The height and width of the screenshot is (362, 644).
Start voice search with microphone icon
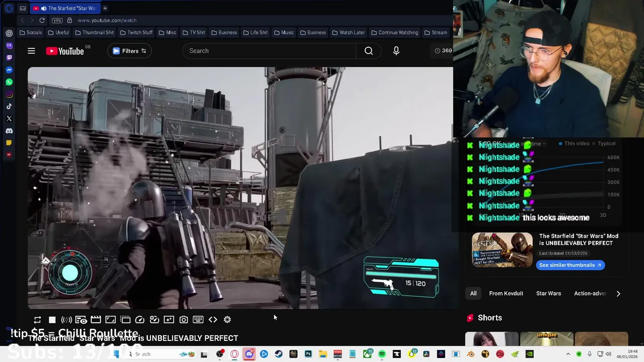tap(396, 51)
